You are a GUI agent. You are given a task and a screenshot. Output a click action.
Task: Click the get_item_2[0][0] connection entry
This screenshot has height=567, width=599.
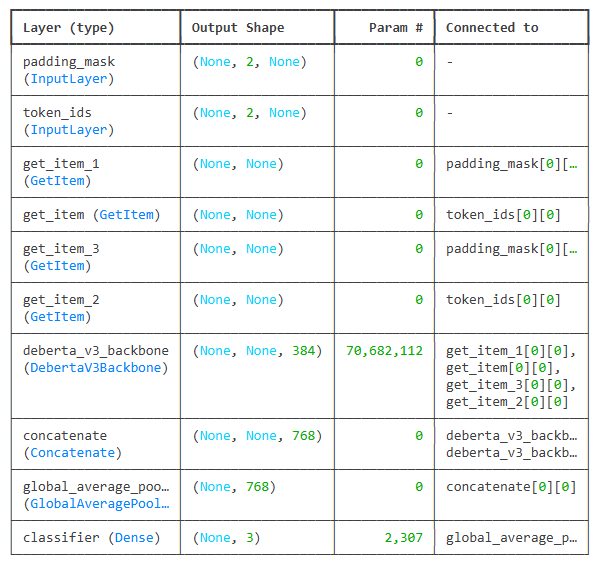point(507,402)
